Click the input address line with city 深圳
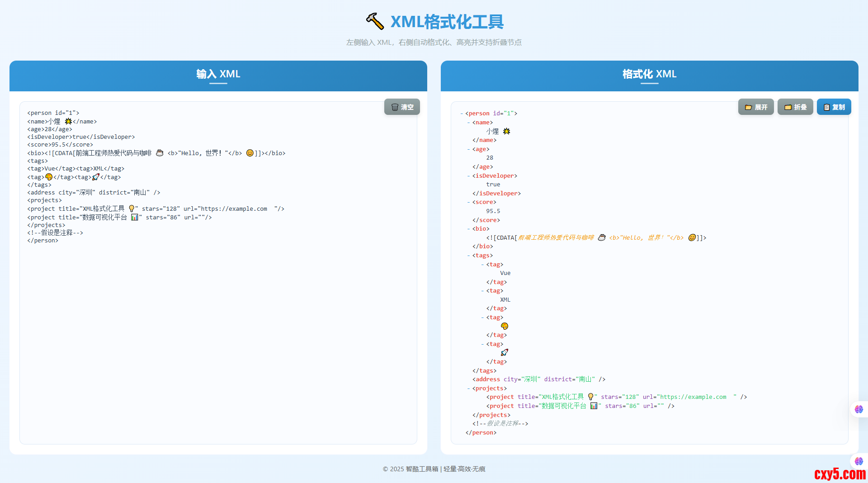Image resolution: width=868 pixels, height=483 pixels. click(94, 193)
